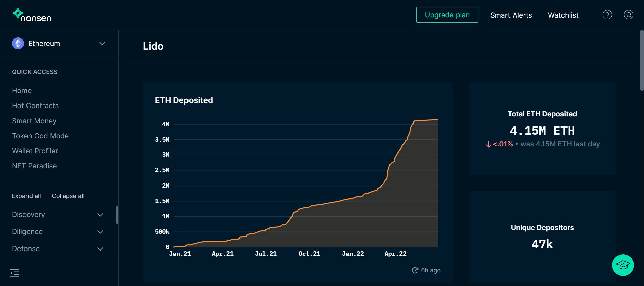Open the Watchlist page

tap(563, 15)
